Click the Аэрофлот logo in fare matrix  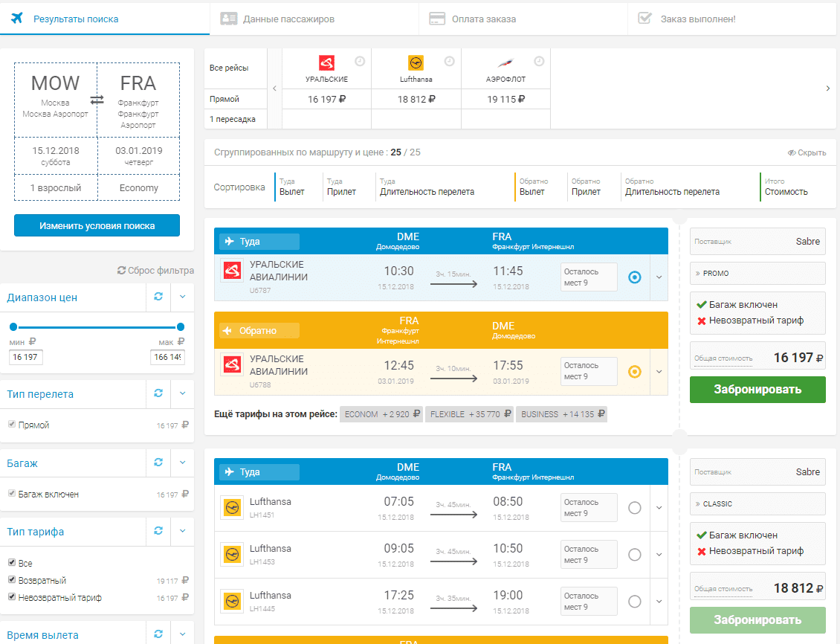click(x=505, y=62)
